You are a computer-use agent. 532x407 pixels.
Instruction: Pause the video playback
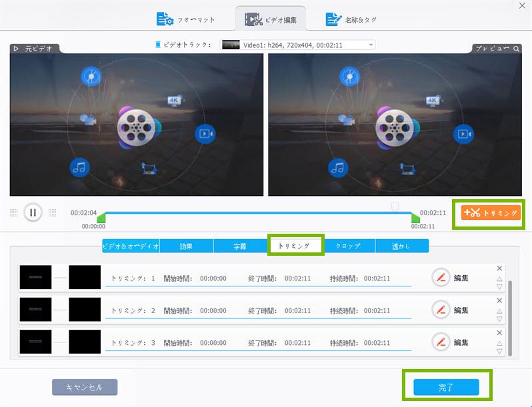[32, 212]
